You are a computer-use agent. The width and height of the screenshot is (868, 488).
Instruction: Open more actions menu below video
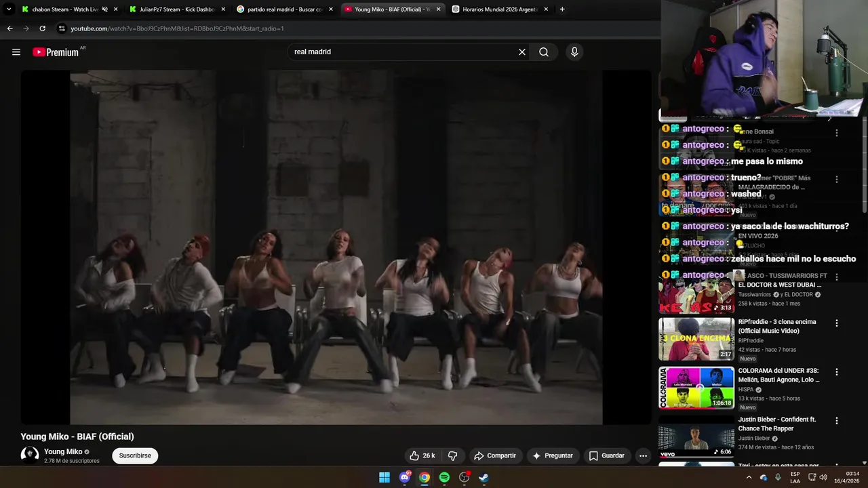[643, 455]
